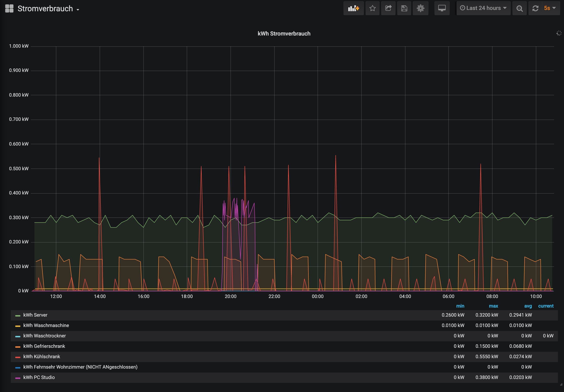This screenshot has height=392, width=564.
Task: Toggle kWh Waschtrockner series visibility
Action: tap(44, 336)
